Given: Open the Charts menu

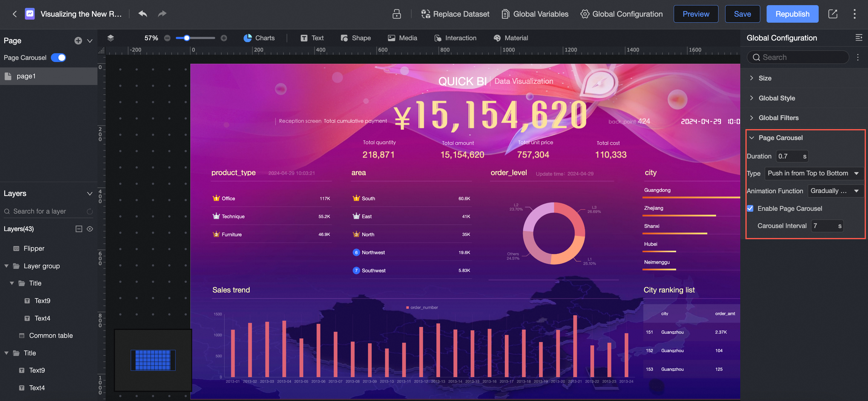Looking at the screenshot, I should (x=259, y=38).
